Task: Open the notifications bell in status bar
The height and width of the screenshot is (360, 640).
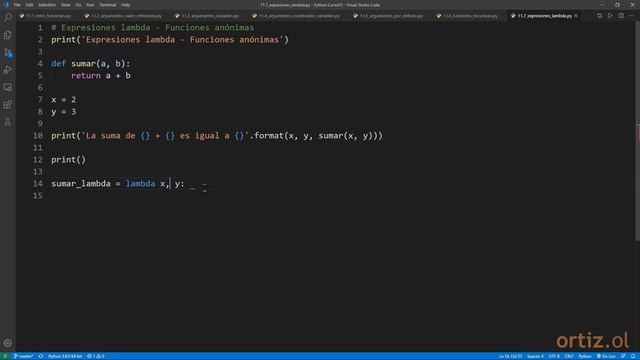Action: [x=633, y=356]
